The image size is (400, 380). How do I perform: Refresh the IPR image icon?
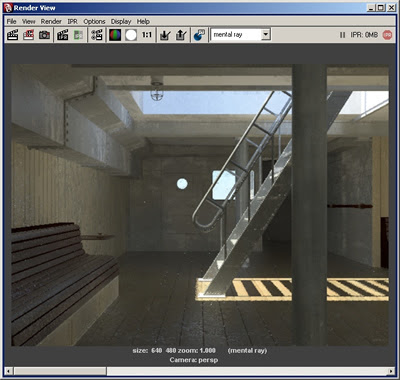point(78,35)
